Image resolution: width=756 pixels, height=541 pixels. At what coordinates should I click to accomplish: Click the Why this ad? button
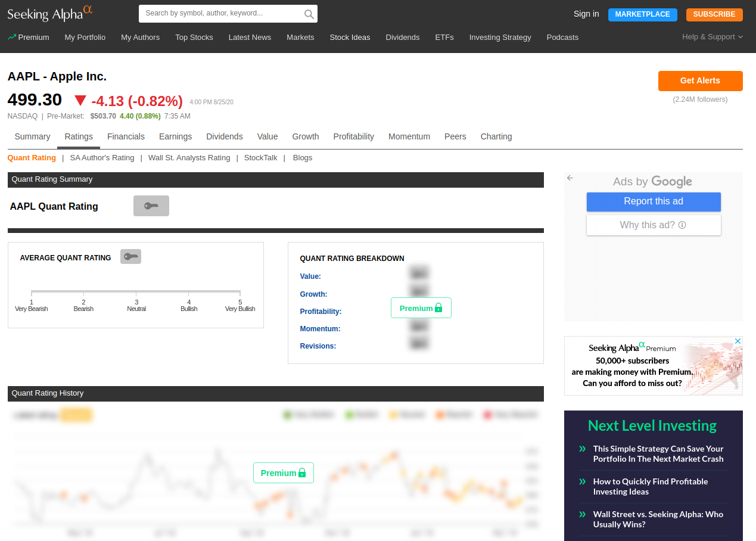pyautogui.click(x=654, y=225)
